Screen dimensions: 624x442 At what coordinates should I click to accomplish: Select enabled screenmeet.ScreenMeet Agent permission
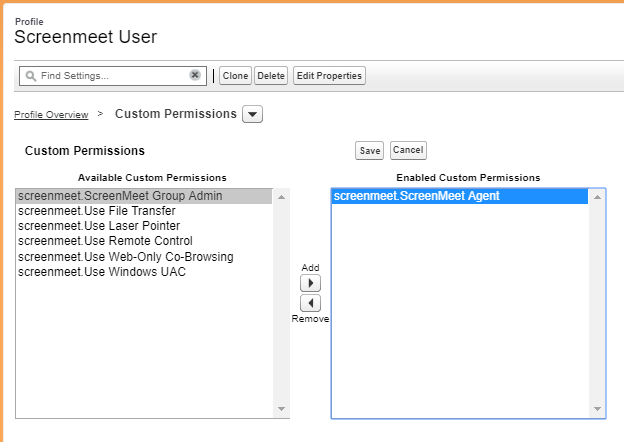(460, 196)
